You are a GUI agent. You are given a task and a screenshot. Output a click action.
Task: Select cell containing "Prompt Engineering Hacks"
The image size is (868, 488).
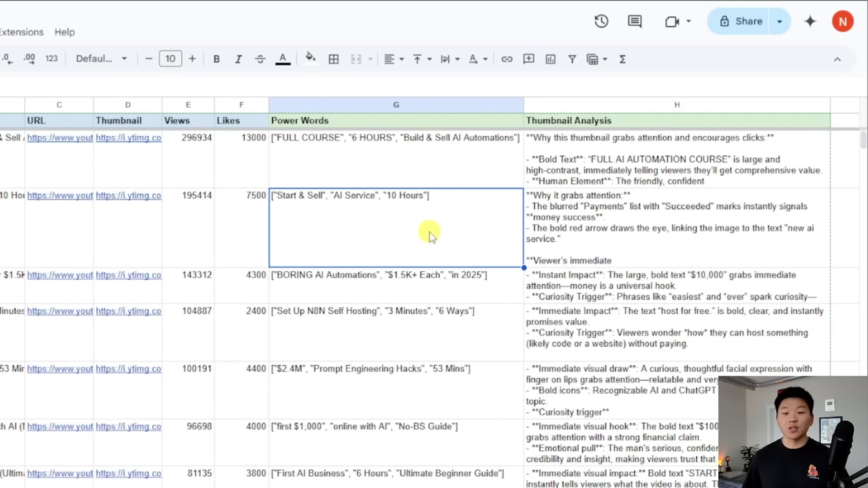(x=396, y=390)
